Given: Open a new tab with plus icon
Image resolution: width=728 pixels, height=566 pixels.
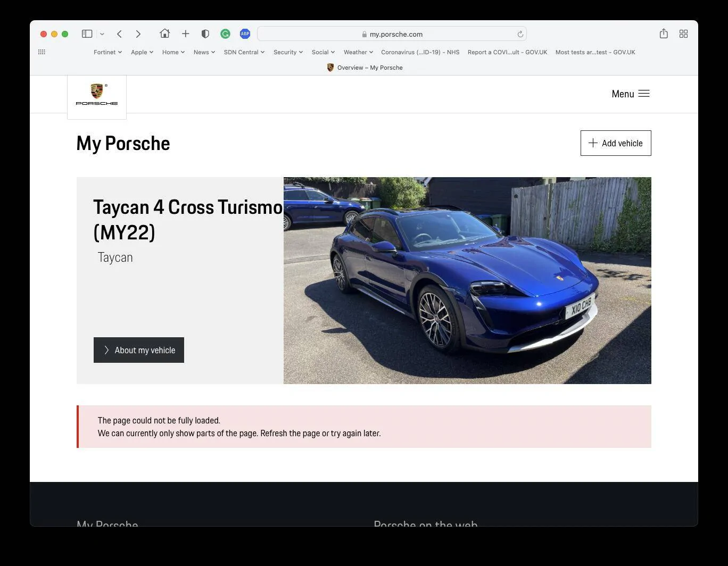Looking at the screenshot, I should click(x=185, y=34).
